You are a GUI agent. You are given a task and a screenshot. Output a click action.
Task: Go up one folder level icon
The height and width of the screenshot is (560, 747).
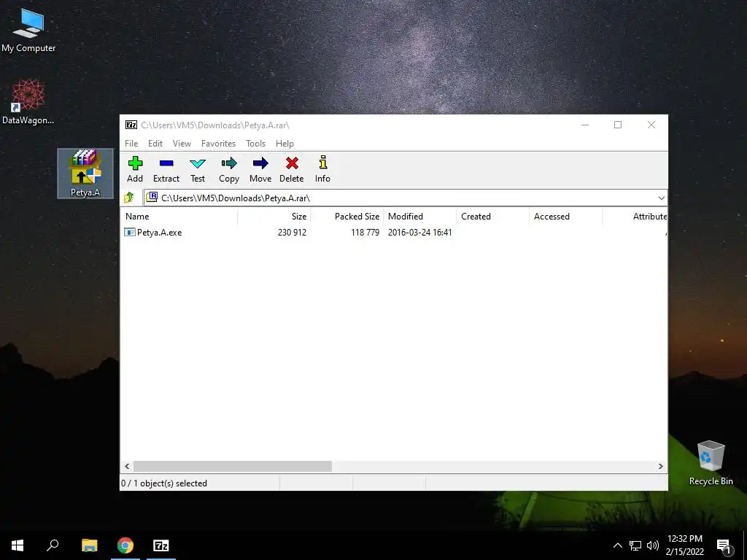[x=128, y=198]
